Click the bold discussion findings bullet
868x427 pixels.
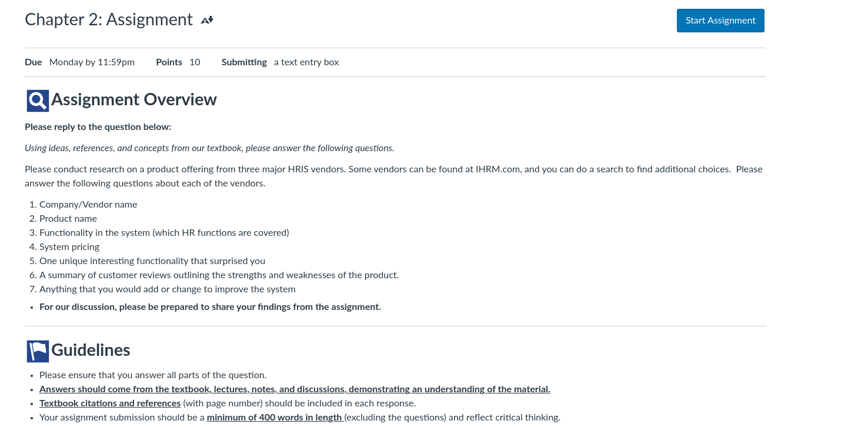pyautogui.click(x=210, y=307)
